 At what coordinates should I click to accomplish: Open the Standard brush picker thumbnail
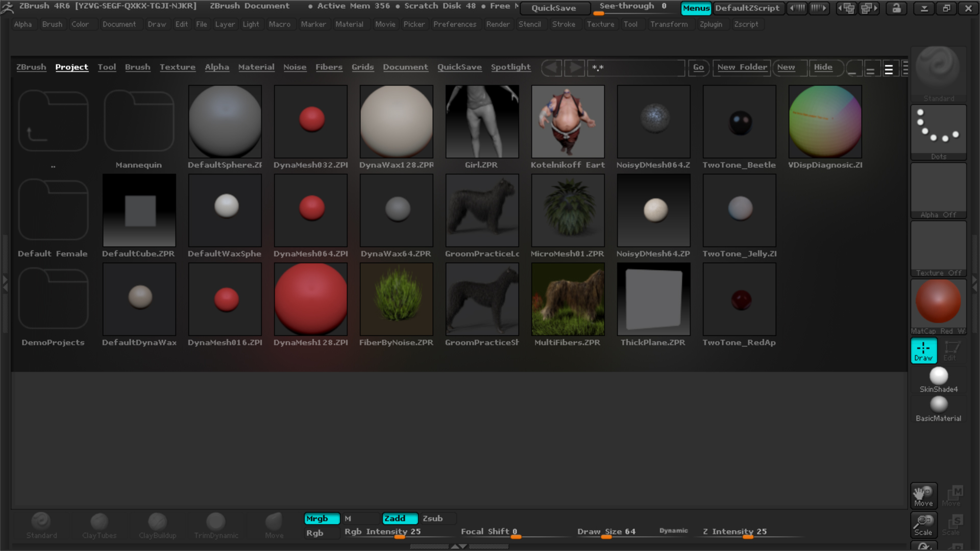point(938,70)
